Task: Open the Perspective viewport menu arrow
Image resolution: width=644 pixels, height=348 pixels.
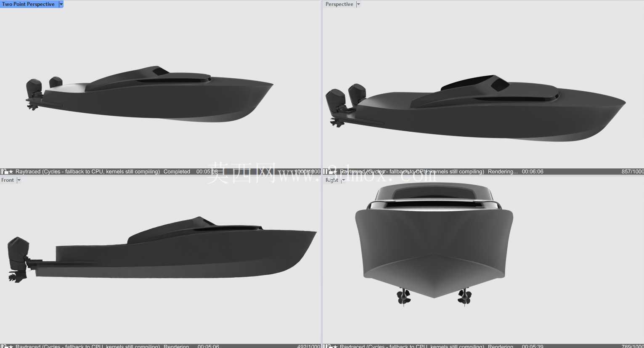Action: coord(358,4)
